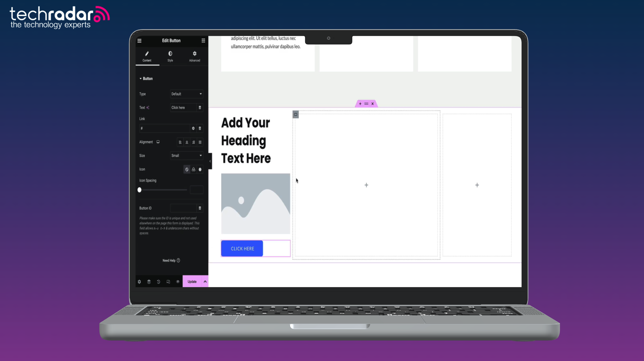Click the AI sparkle icon next to Text

[148, 107]
